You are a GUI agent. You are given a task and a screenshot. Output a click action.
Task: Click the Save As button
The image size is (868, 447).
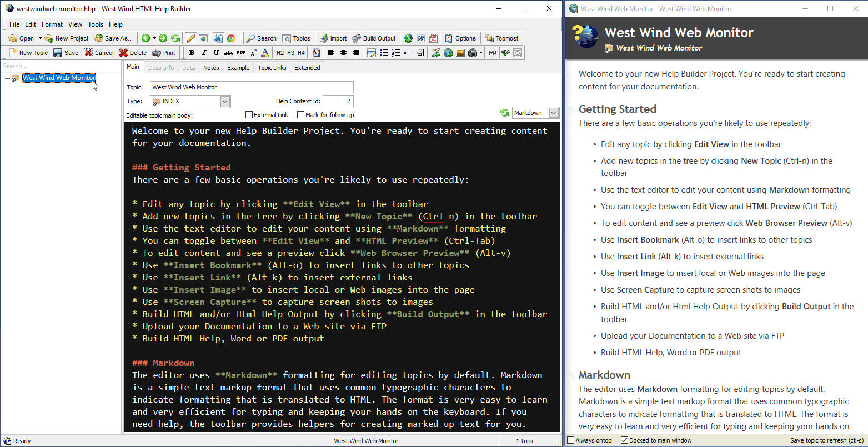coord(113,38)
